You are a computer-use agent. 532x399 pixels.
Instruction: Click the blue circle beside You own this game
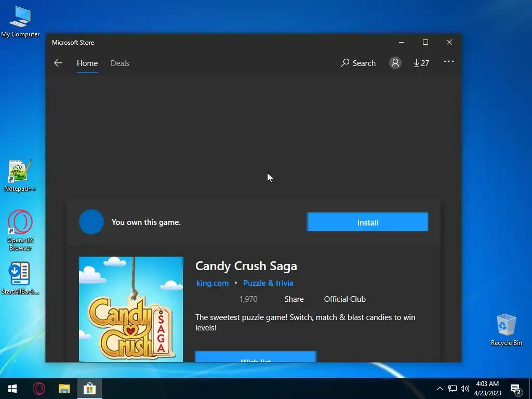pyautogui.click(x=91, y=222)
